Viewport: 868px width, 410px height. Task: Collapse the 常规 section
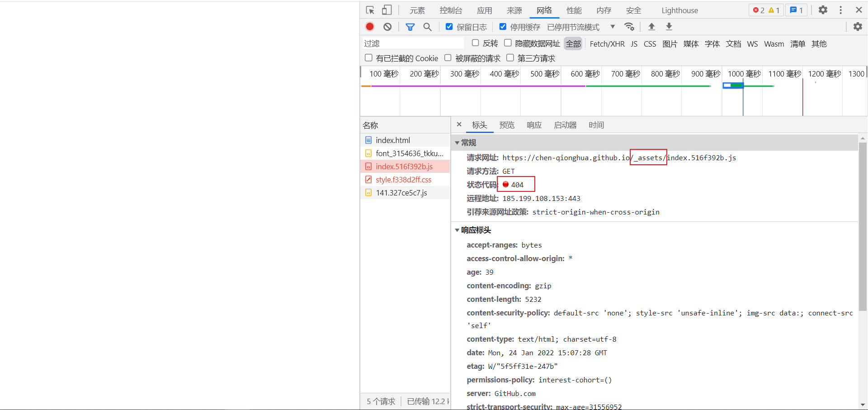click(457, 143)
